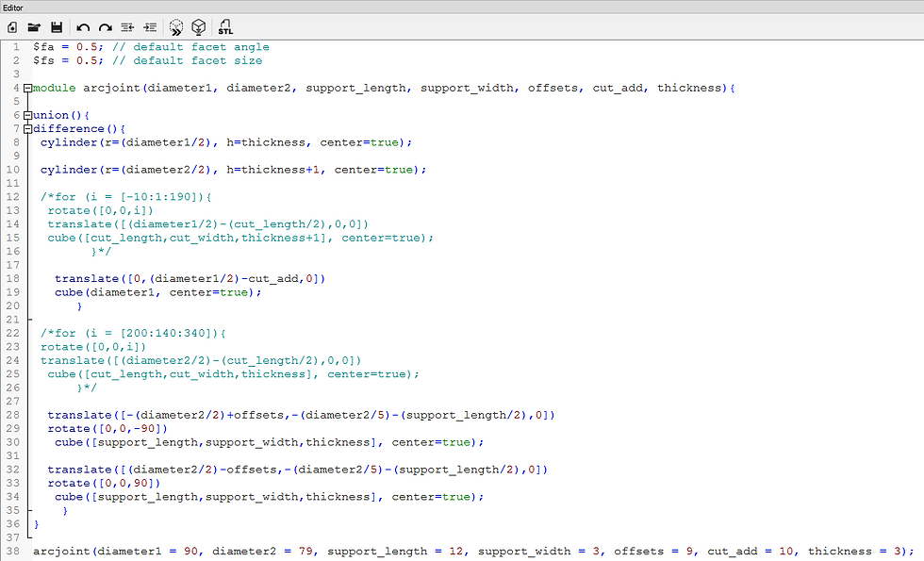Click the line number 38 in the margin
Screen dimensions: 924x561
[13, 552]
